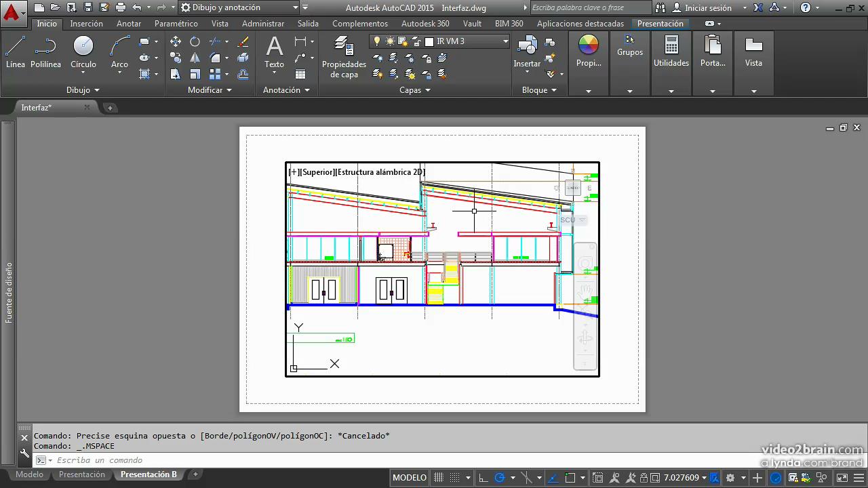Screen dimensions: 868x488
Task: Open the workspace dropdown Dibujo y anotación
Action: (240, 7)
